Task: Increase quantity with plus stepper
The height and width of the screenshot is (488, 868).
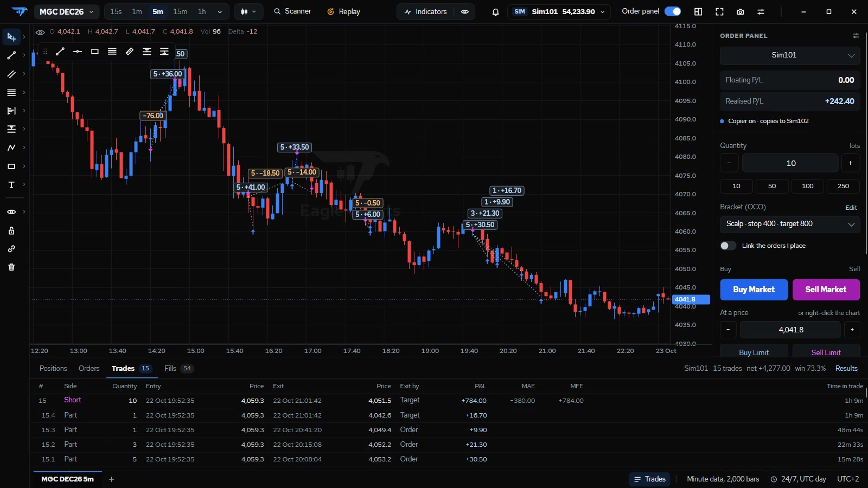Action: coord(851,163)
